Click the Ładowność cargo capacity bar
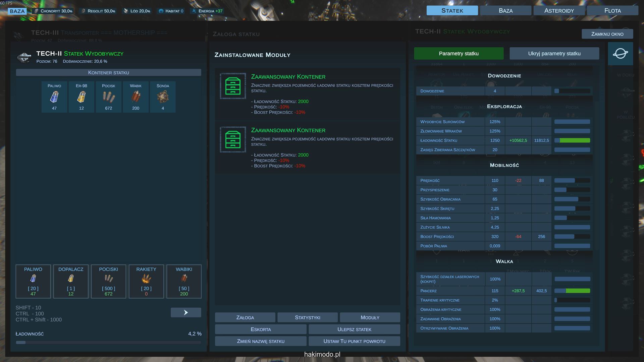 coord(108,343)
